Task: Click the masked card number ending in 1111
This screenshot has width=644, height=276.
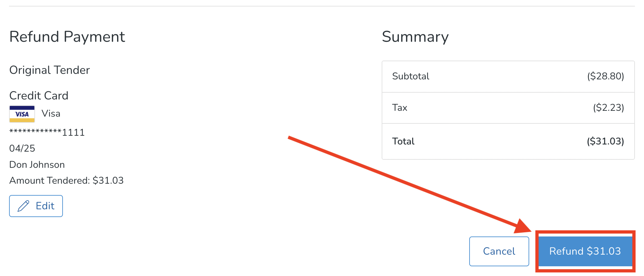Action: click(47, 132)
